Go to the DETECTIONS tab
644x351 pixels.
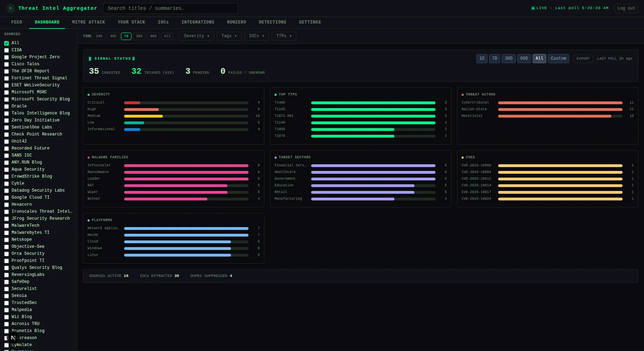point(272,22)
